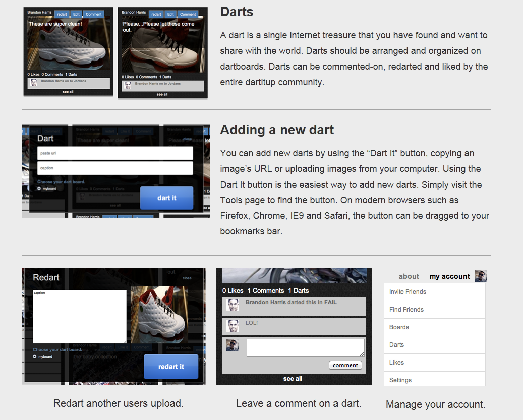Select Boards in the account menu
The height and width of the screenshot is (420, 523).
[x=399, y=327]
